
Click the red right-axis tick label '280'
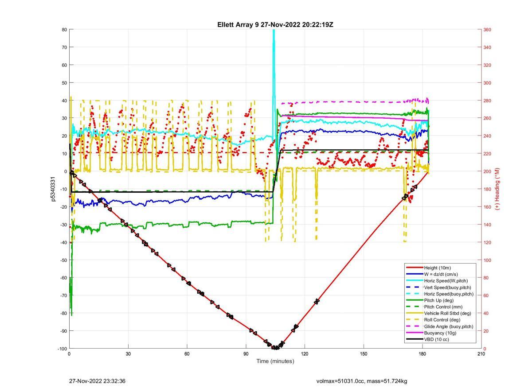[487, 101]
